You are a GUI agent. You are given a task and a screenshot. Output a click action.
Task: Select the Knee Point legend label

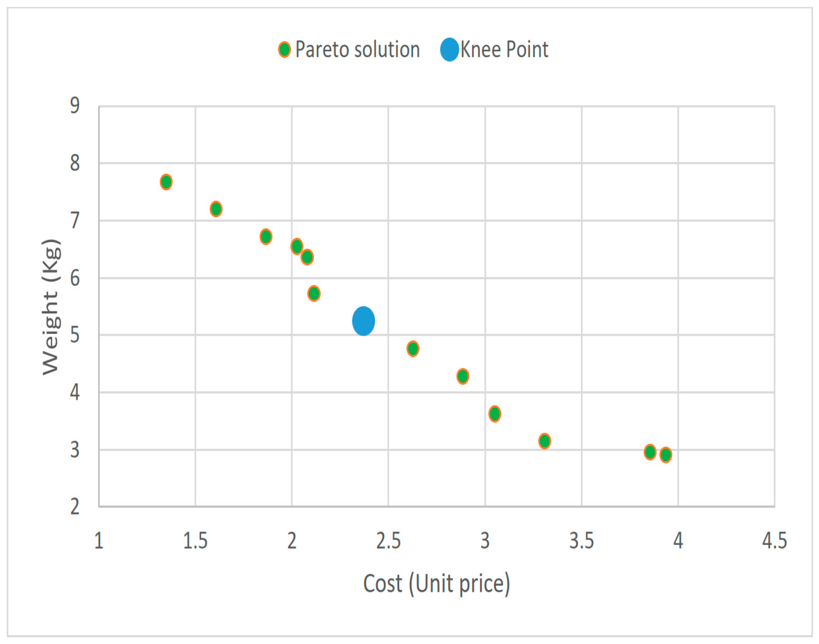[x=504, y=50]
